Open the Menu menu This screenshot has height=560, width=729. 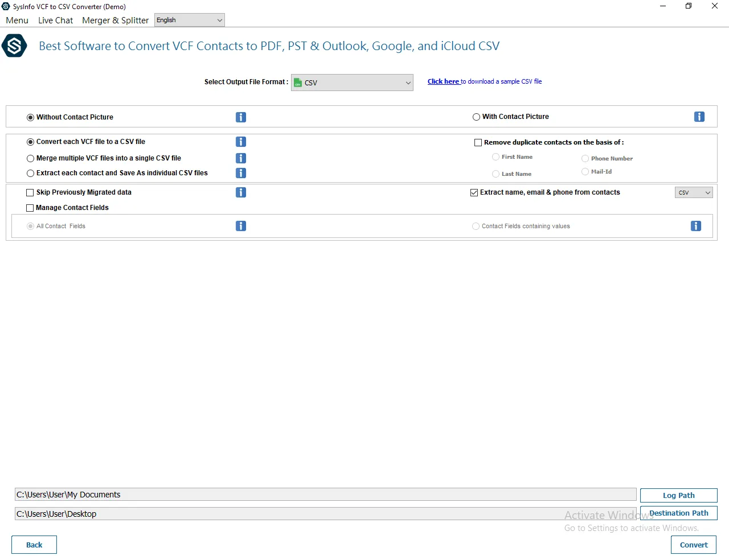click(x=17, y=20)
